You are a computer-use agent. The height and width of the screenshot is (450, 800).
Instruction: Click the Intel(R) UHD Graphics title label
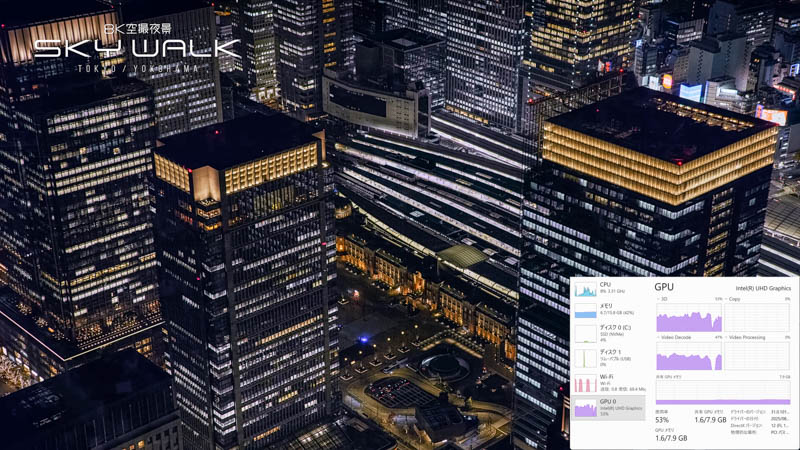pos(763,288)
